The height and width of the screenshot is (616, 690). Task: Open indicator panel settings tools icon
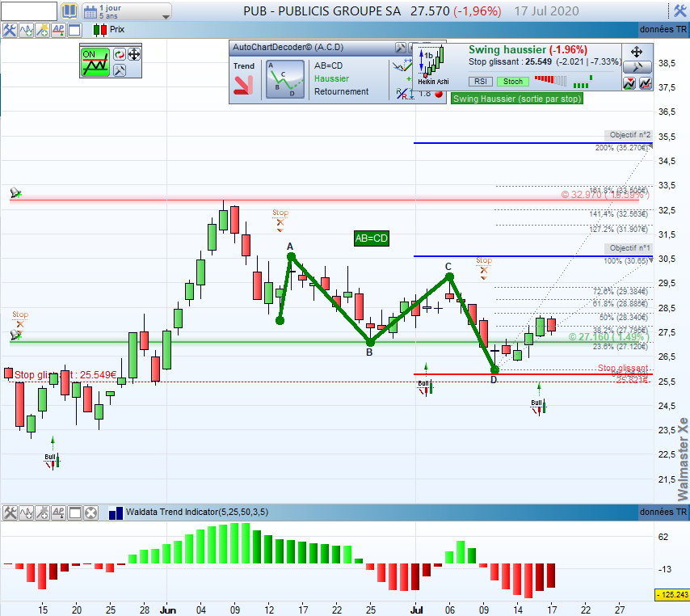(10, 513)
